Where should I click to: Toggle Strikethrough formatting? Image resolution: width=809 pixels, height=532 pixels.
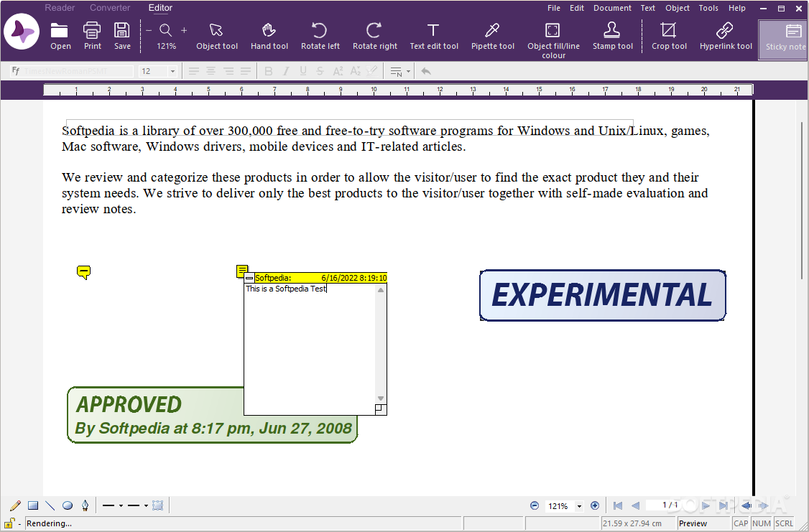point(320,71)
